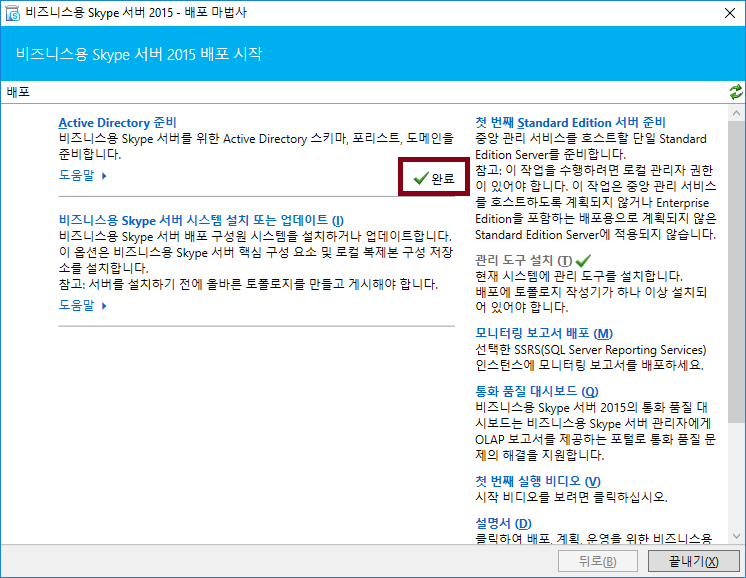Click the 뒤로(B) button
The image size is (746, 578).
tap(598, 561)
